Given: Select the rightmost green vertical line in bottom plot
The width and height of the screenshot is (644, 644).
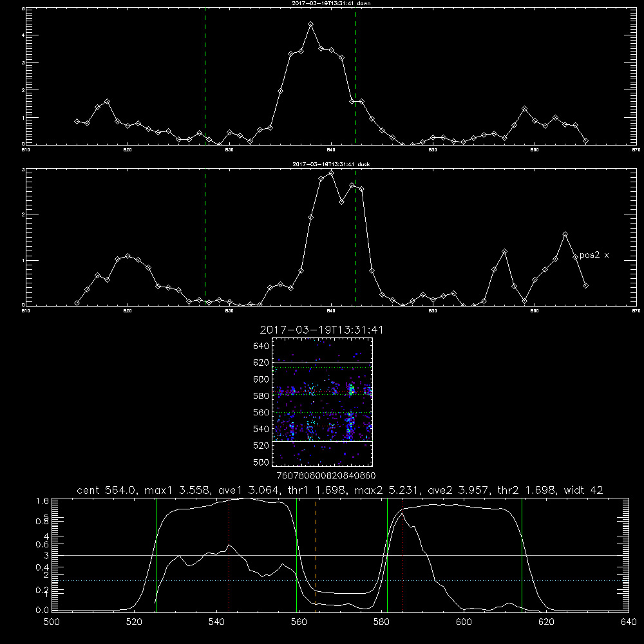Looking at the screenshot, I should 522,554.
